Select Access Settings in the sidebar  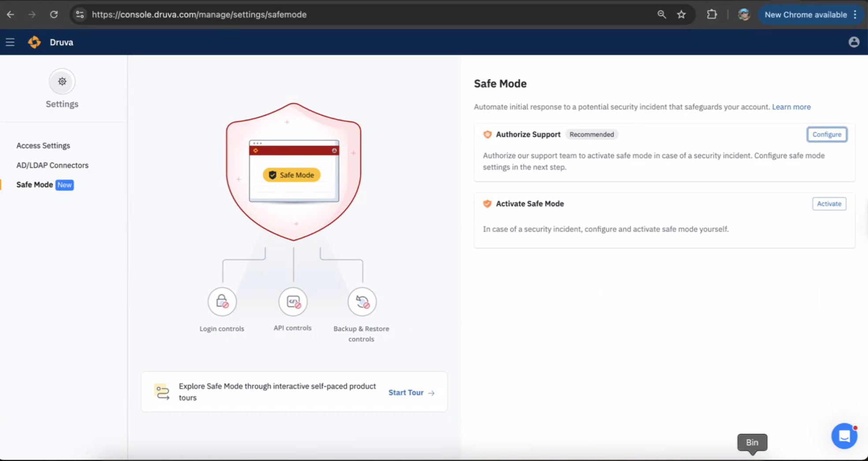click(x=43, y=145)
